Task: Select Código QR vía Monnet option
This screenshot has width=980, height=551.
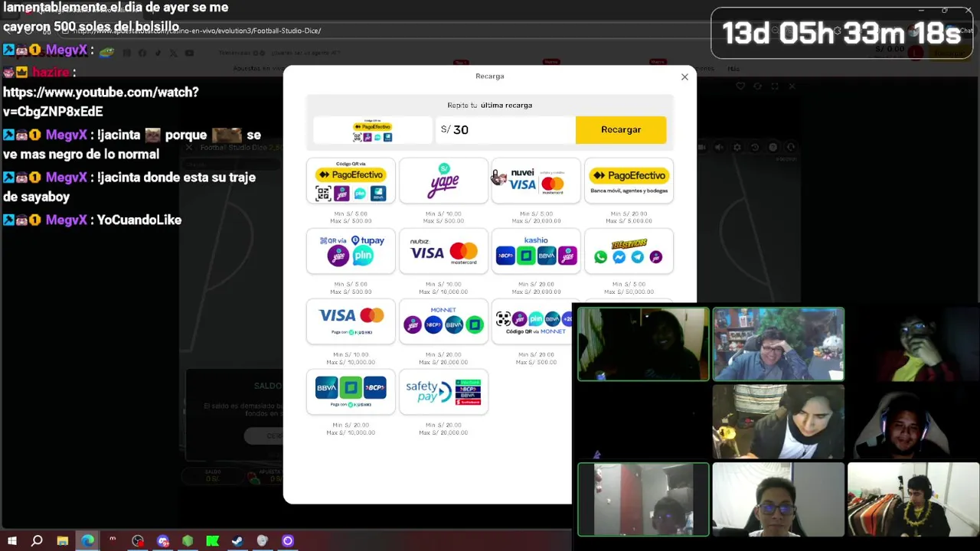Action: (x=532, y=321)
